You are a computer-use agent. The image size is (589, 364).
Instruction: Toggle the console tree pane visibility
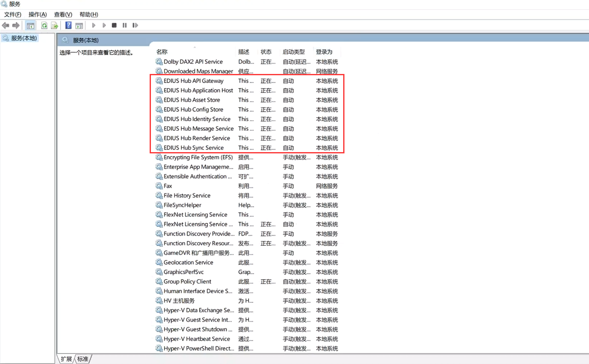coord(31,25)
